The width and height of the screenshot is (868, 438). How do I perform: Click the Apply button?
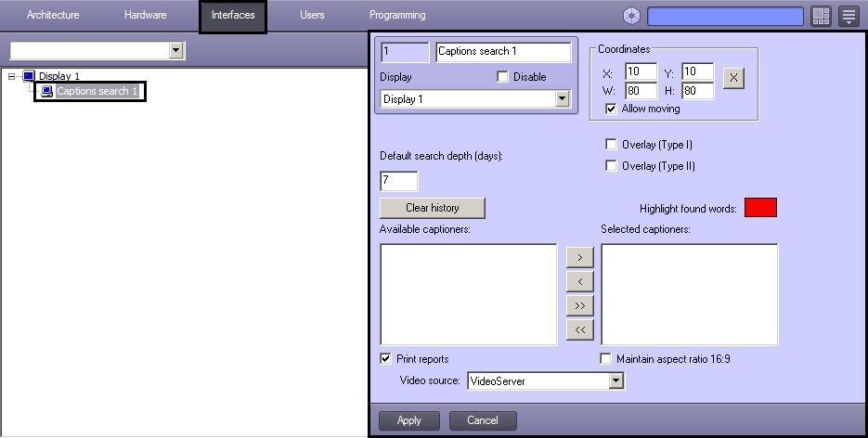(x=409, y=420)
